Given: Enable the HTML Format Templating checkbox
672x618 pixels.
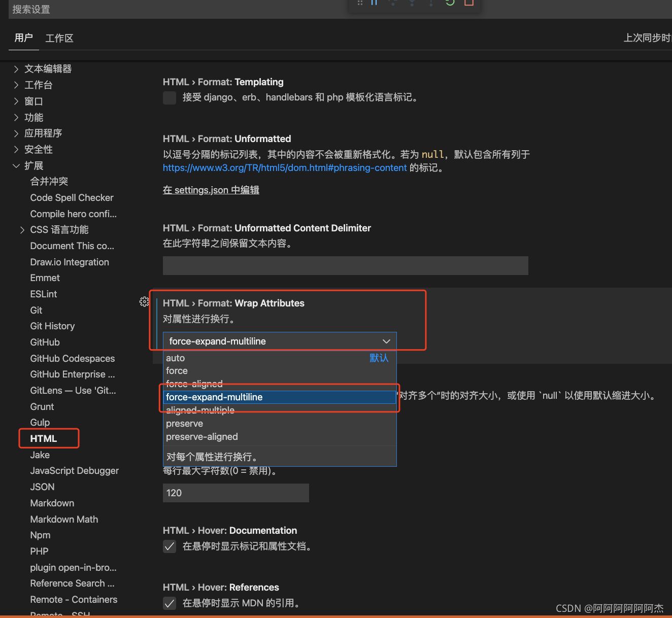Looking at the screenshot, I should click(x=170, y=97).
